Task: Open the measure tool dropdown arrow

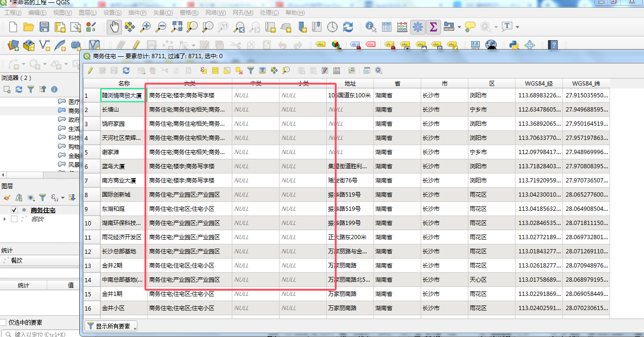Action: click(459, 27)
